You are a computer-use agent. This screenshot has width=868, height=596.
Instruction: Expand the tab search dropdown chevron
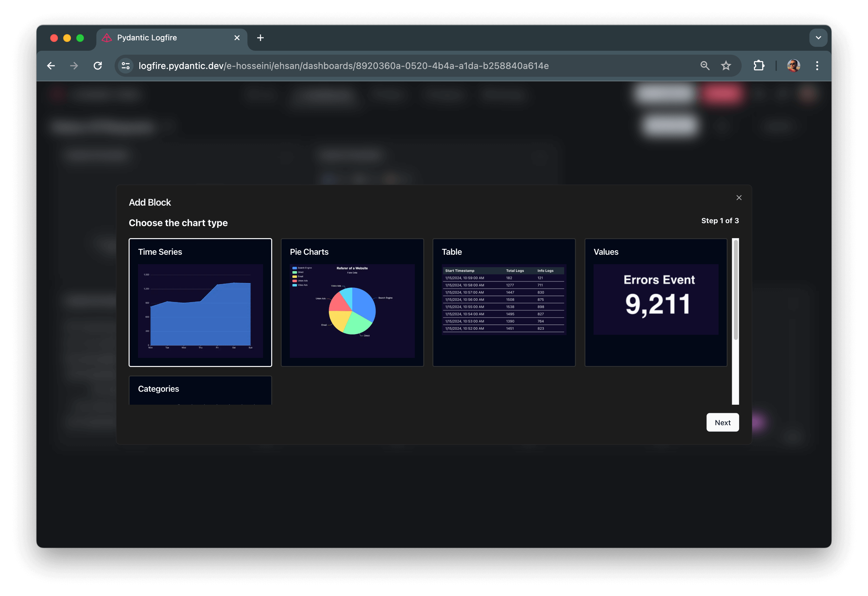pyautogui.click(x=818, y=38)
